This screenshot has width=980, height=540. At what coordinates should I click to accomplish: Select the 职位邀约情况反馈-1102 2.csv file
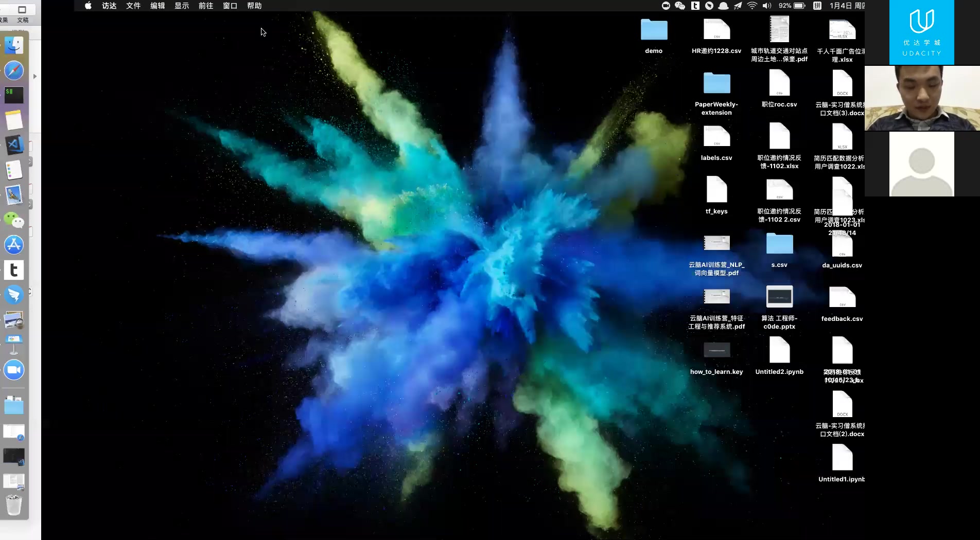(x=779, y=190)
